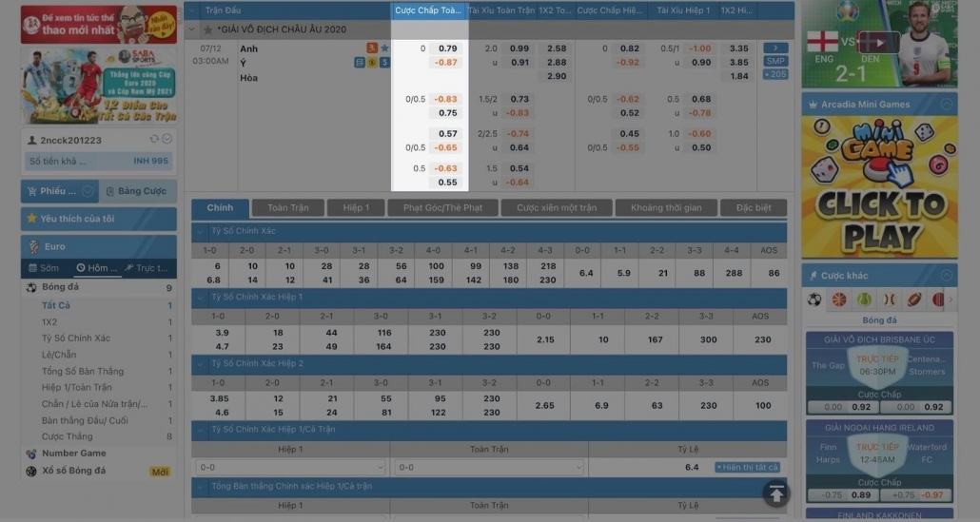Select the Hiệp 1 tab
This screenshot has height=522, width=980.
(x=356, y=208)
